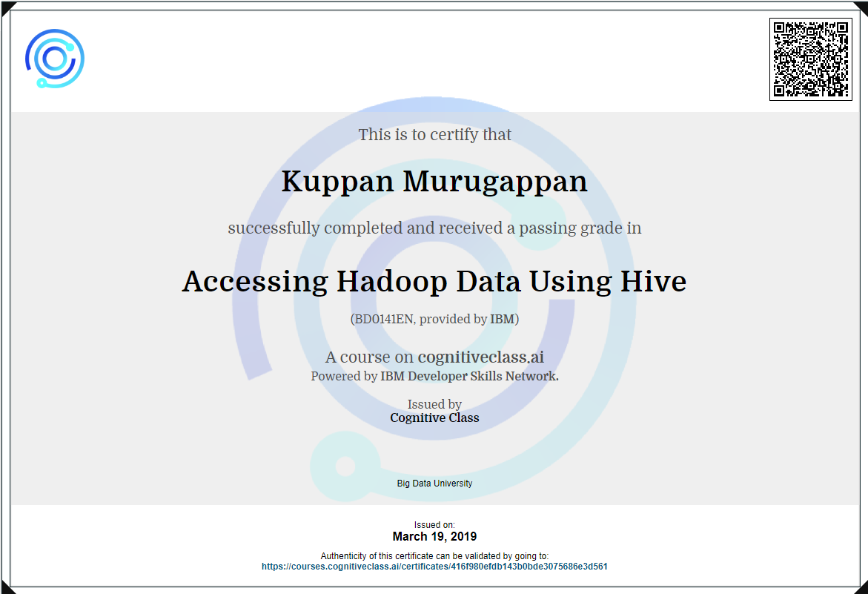This screenshot has height=594, width=868.
Task: Open the certificate validation URL link
Action: [x=434, y=567]
